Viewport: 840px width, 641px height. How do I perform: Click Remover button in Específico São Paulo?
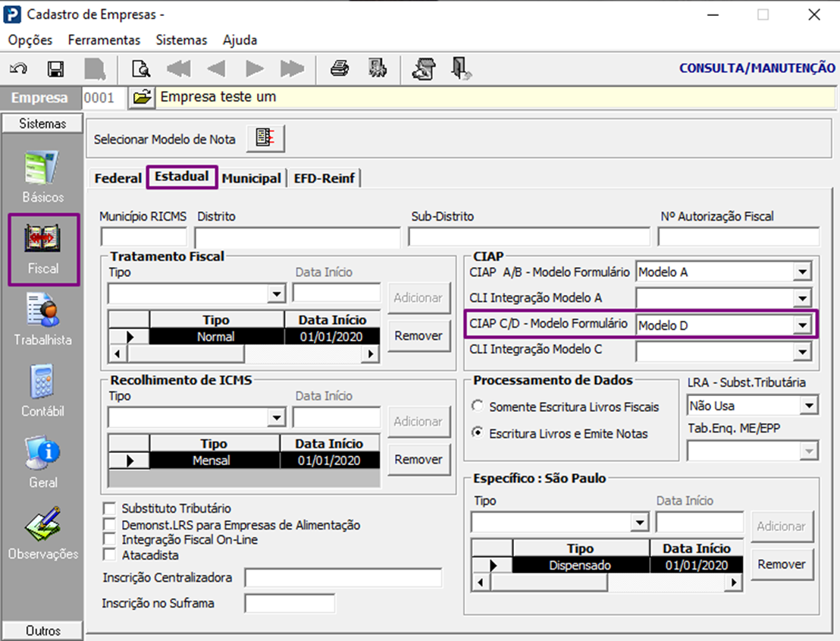point(781,564)
